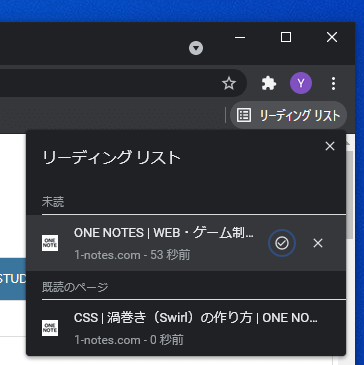Click the リーディング リスト panel heading

click(111, 158)
